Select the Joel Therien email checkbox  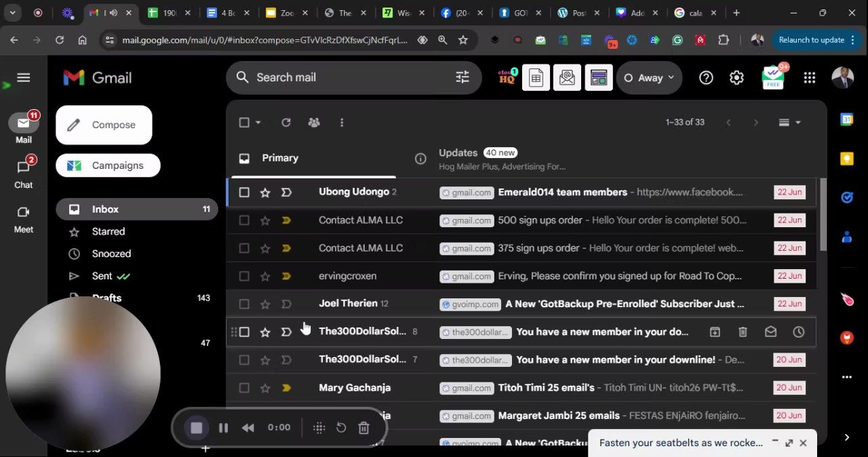(x=244, y=304)
